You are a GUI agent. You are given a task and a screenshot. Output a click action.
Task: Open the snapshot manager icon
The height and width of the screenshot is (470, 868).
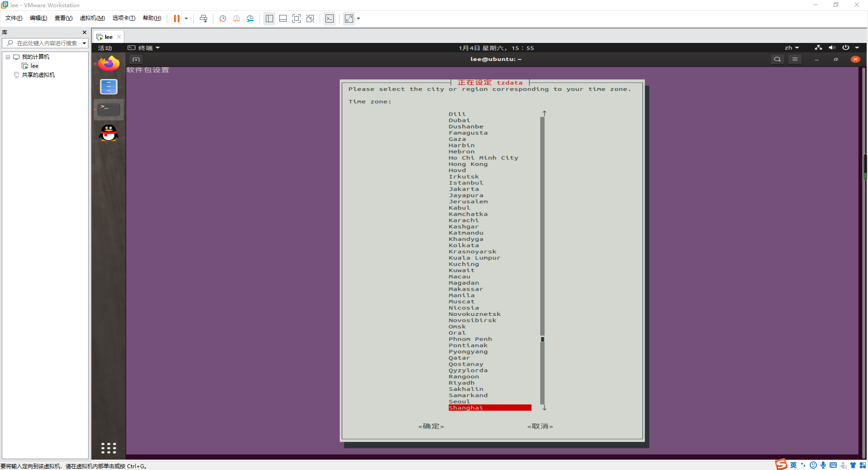tap(250, 19)
